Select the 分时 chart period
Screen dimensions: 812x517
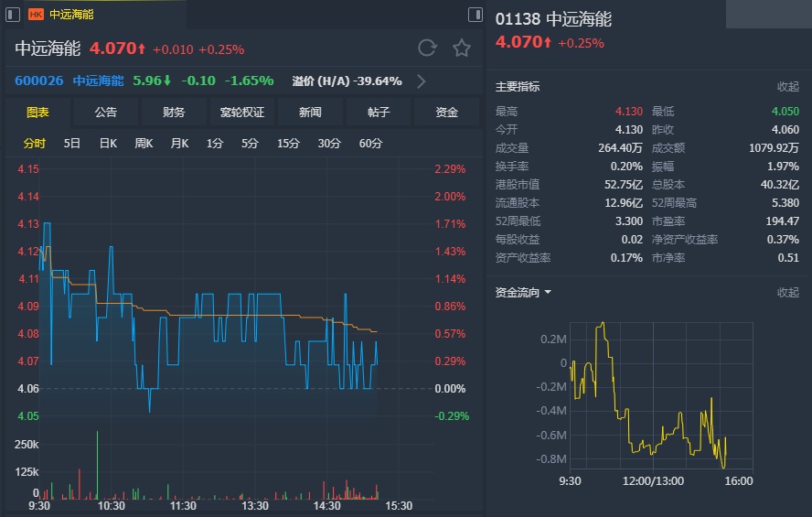pos(35,144)
